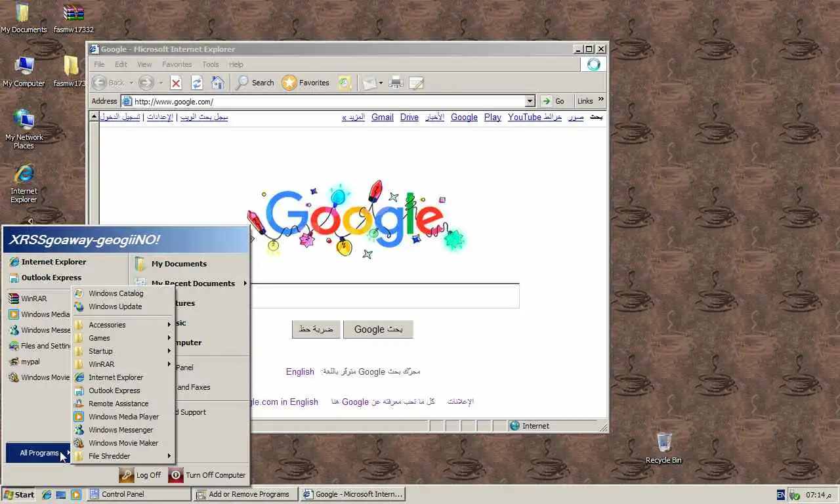
Task: Go to Home page via house icon
Action: (217, 83)
